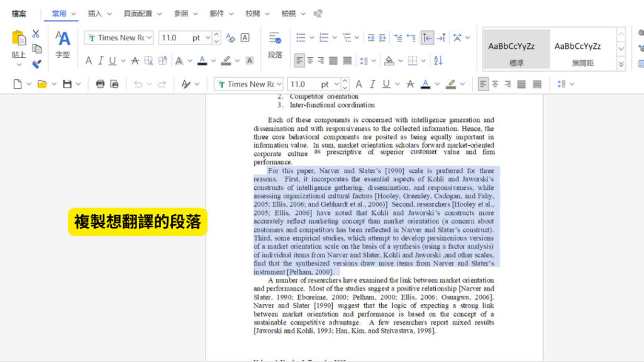Screen dimensions: 644x362
Task: Click the collaboration icon after 檢視 menu
Action: [318, 14]
